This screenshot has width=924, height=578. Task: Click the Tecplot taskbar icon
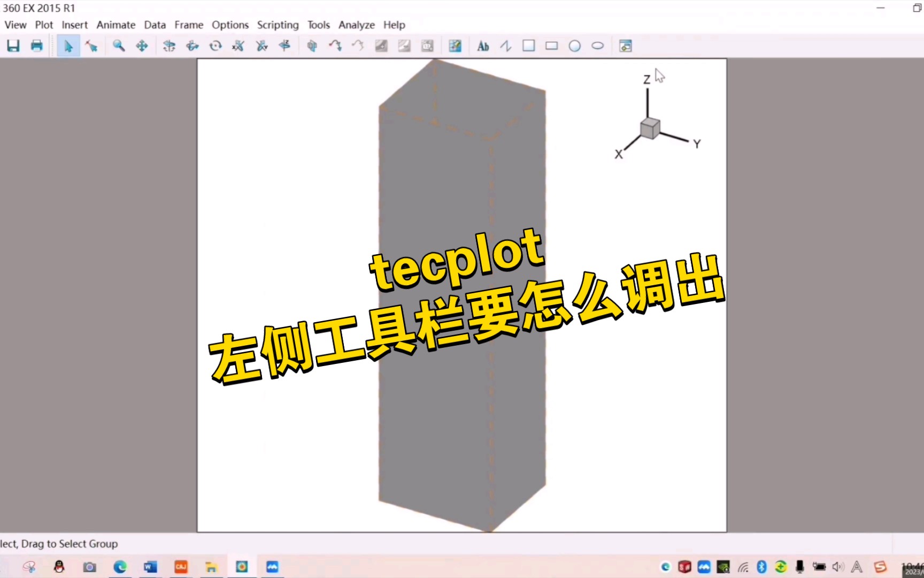tap(242, 567)
